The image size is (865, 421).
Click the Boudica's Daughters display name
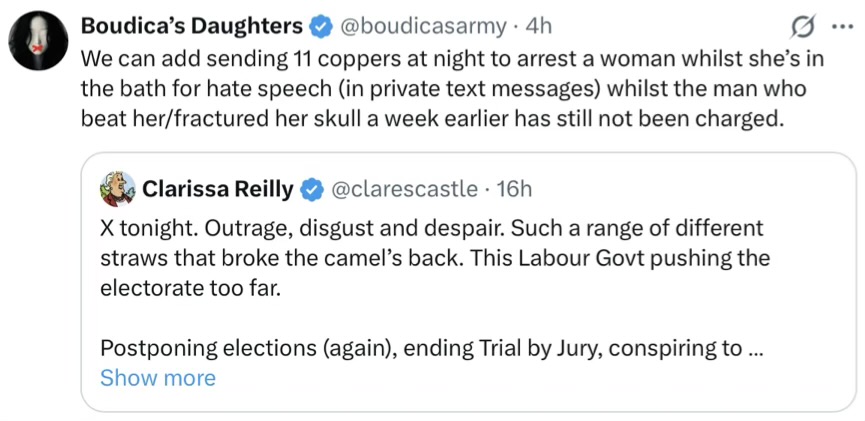click(x=190, y=25)
